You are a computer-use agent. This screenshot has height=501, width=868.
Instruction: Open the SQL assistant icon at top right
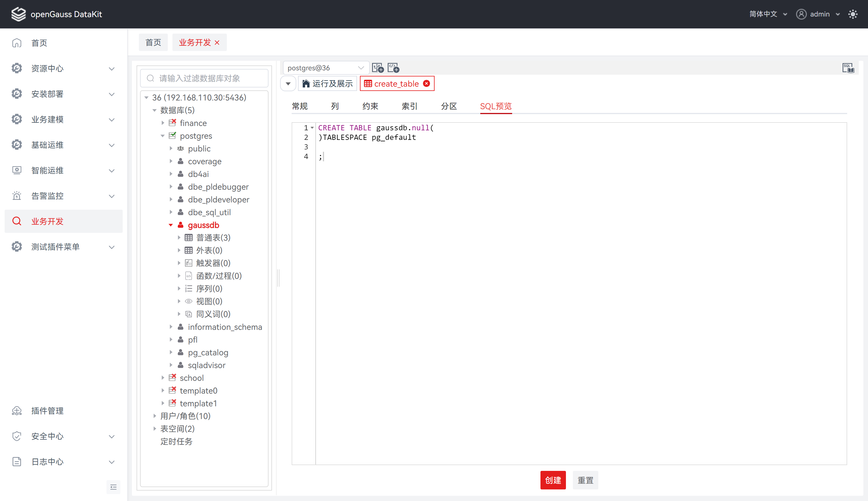(848, 68)
